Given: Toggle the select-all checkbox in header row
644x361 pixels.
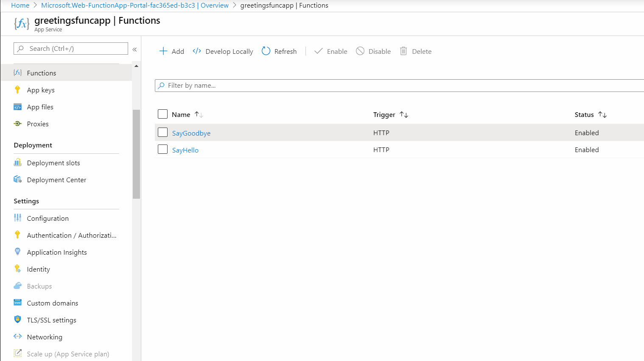Looking at the screenshot, I should click(x=162, y=114).
